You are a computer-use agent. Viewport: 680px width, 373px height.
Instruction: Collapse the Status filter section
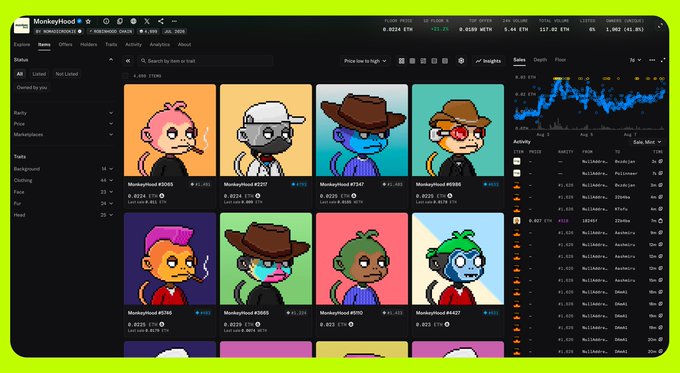pos(111,60)
